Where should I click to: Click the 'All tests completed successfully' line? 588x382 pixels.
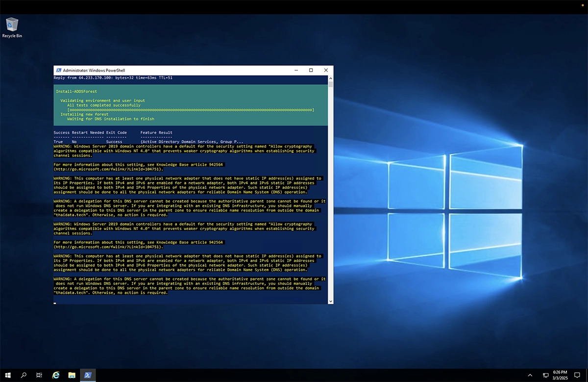[x=104, y=105]
